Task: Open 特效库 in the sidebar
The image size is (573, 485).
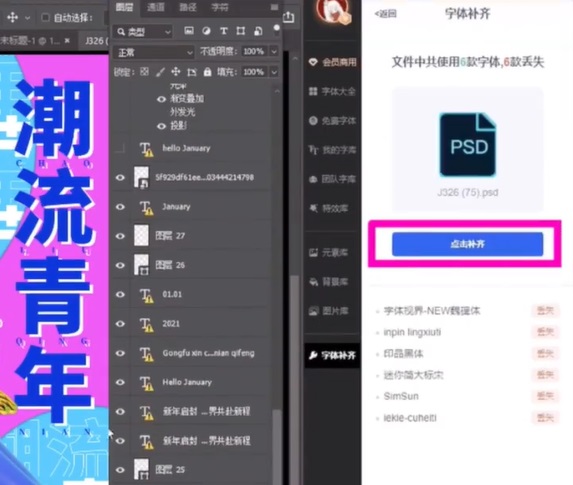Action: pos(329,208)
